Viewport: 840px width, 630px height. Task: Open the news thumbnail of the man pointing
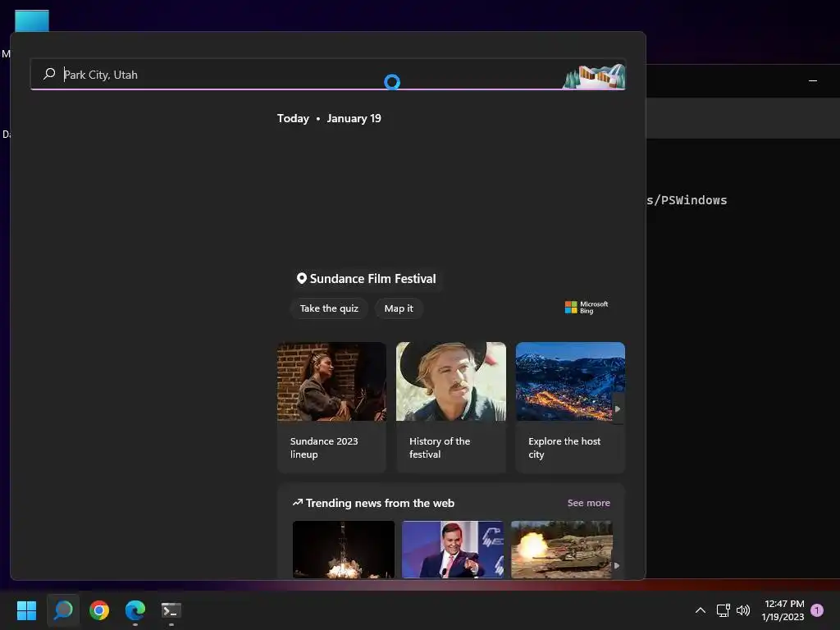pyautogui.click(x=453, y=550)
